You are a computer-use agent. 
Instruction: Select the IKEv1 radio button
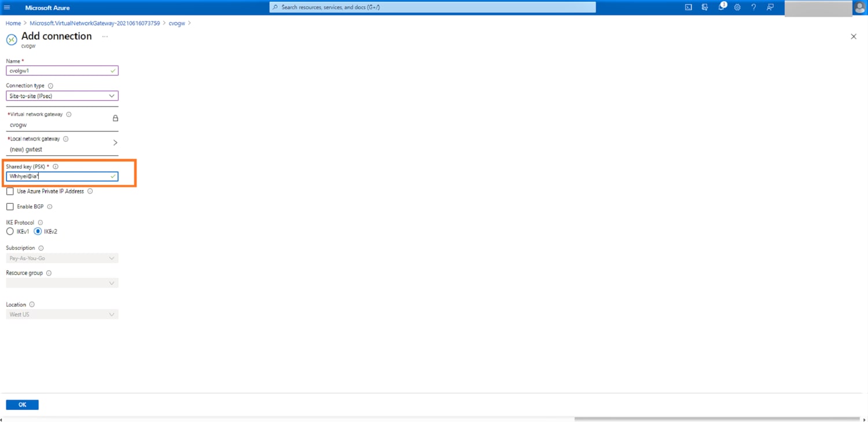pos(10,232)
